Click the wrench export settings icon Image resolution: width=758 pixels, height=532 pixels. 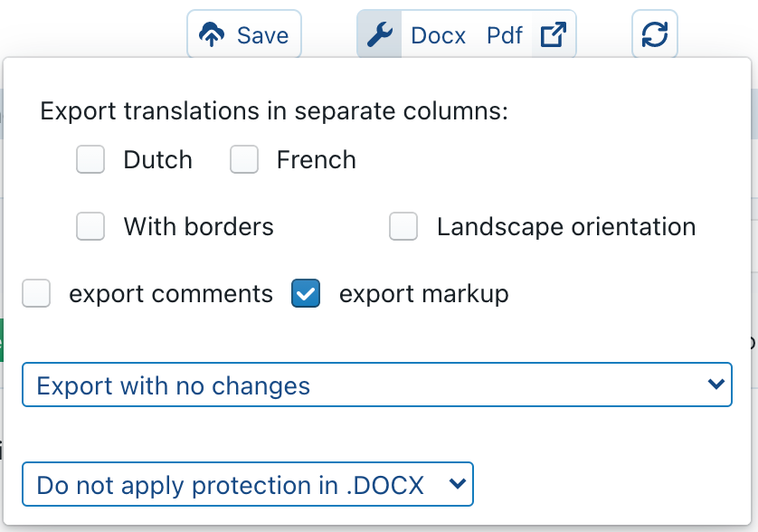[x=379, y=35]
